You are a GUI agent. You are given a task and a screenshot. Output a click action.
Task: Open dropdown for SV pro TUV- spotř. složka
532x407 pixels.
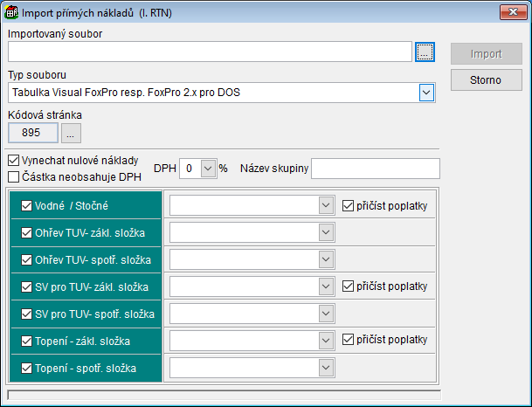click(x=325, y=314)
